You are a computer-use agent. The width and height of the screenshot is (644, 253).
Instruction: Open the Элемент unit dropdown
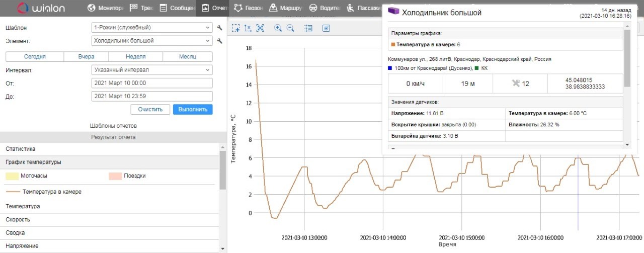click(x=151, y=41)
